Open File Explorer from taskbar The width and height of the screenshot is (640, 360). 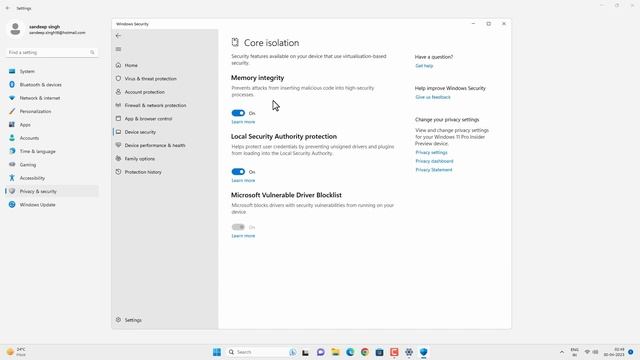tap(335, 352)
